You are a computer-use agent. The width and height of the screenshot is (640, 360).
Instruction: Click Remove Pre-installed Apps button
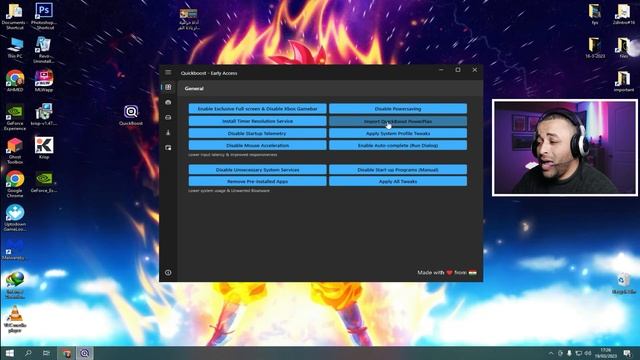(x=258, y=181)
